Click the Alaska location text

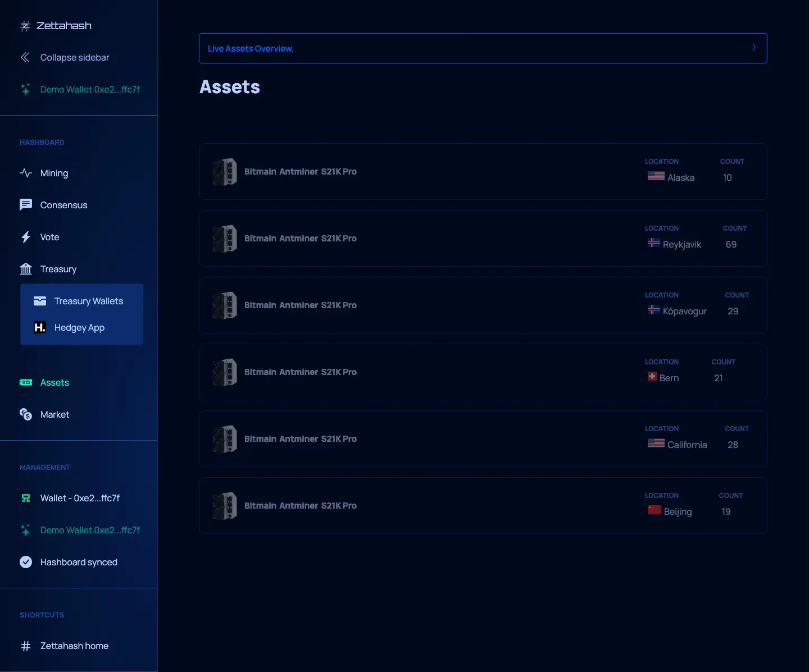(x=681, y=177)
